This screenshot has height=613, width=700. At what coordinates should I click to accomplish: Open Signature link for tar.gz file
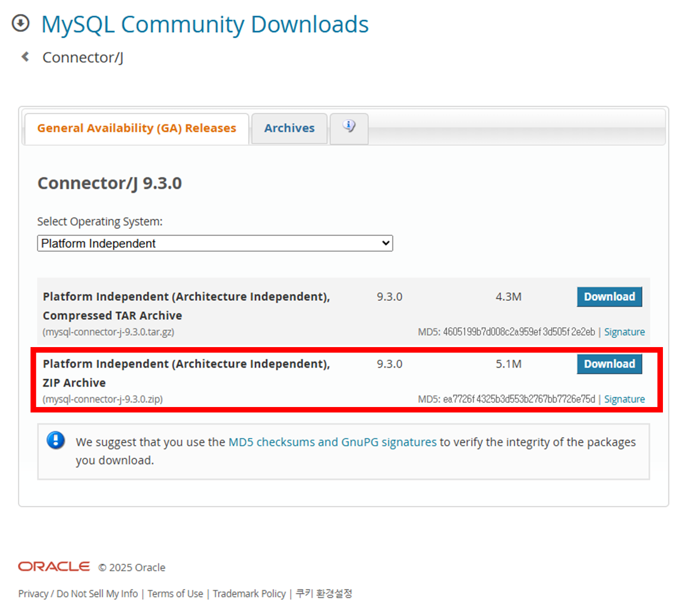point(624,332)
